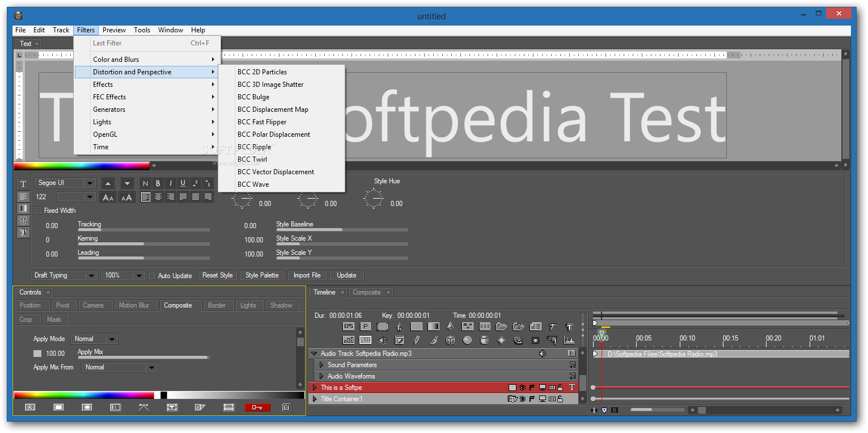Click the speaker icon in Timeline toolbar second row

tap(383, 340)
